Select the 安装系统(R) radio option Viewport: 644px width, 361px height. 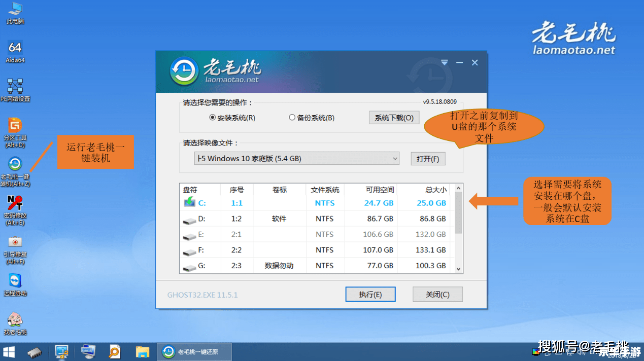(232, 118)
